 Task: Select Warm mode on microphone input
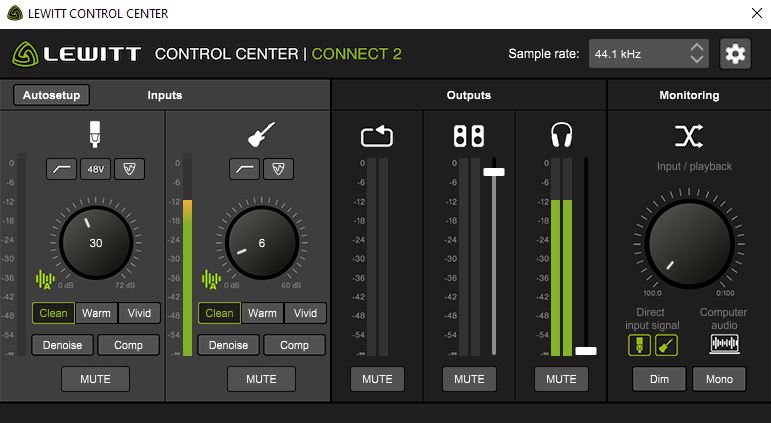click(x=96, y=313)
